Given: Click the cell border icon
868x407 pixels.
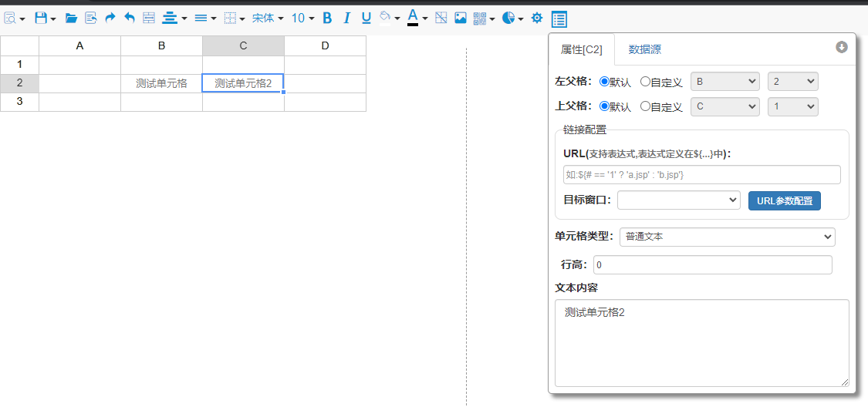Looking at the screenshot, I should (x=230, y=18).
